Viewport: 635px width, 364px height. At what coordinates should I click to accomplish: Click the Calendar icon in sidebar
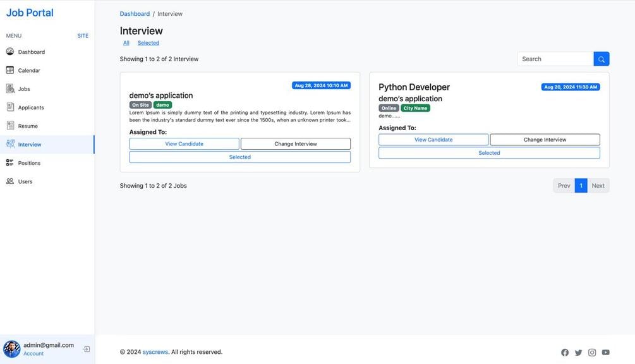click(10, 70)
